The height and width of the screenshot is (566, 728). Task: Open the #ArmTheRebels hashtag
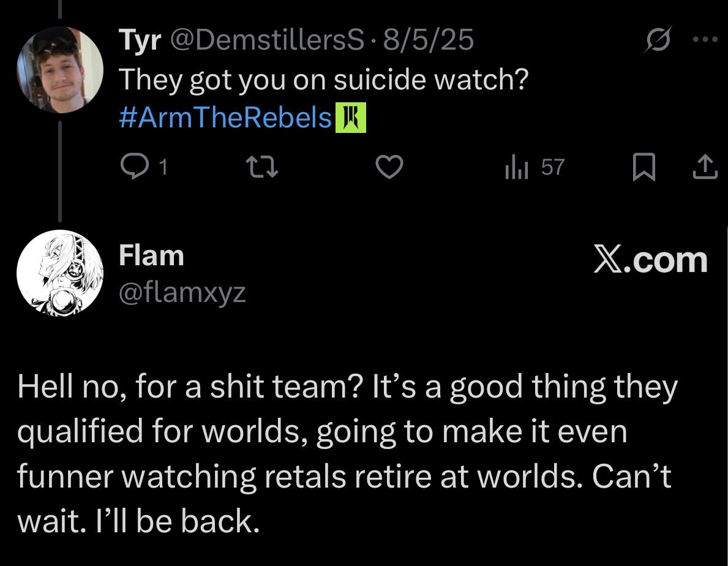[x=225, y=117]
